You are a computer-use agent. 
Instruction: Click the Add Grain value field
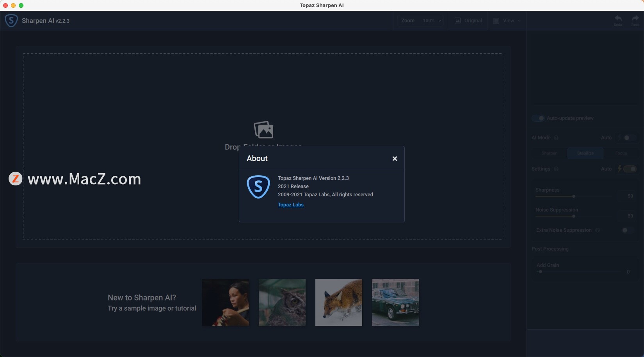coord(628,272)
